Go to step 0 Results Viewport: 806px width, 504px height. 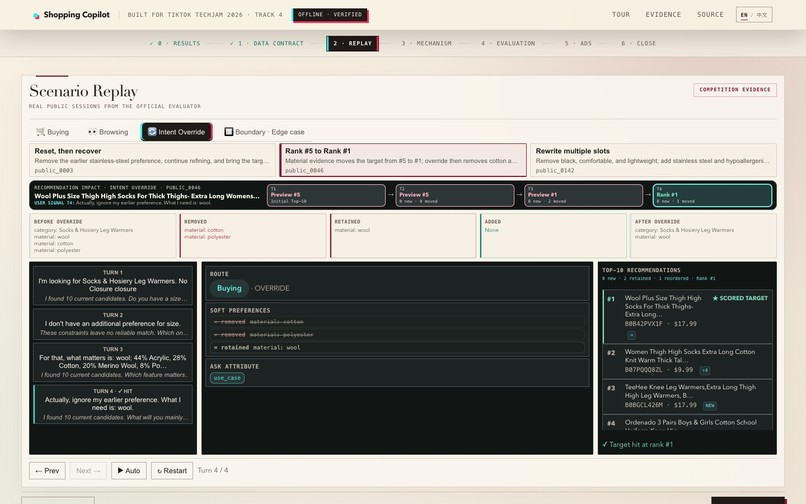point(175,44)
